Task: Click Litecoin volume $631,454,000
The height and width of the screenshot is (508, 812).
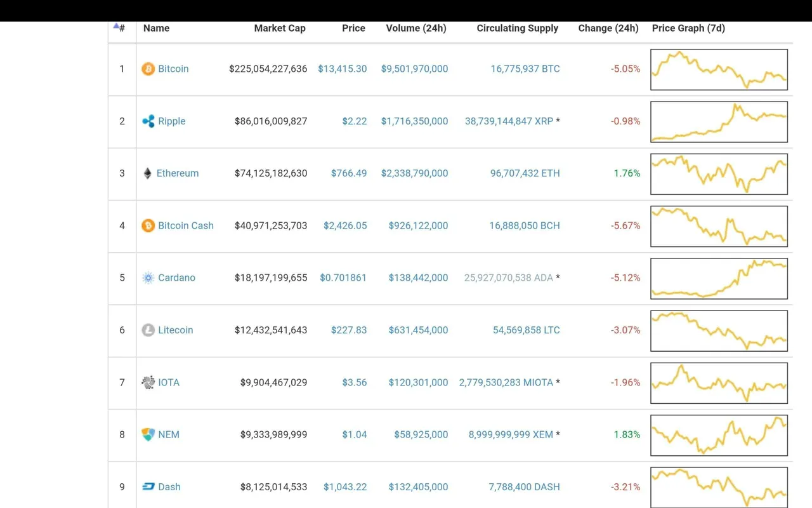Action: [418, 330]
